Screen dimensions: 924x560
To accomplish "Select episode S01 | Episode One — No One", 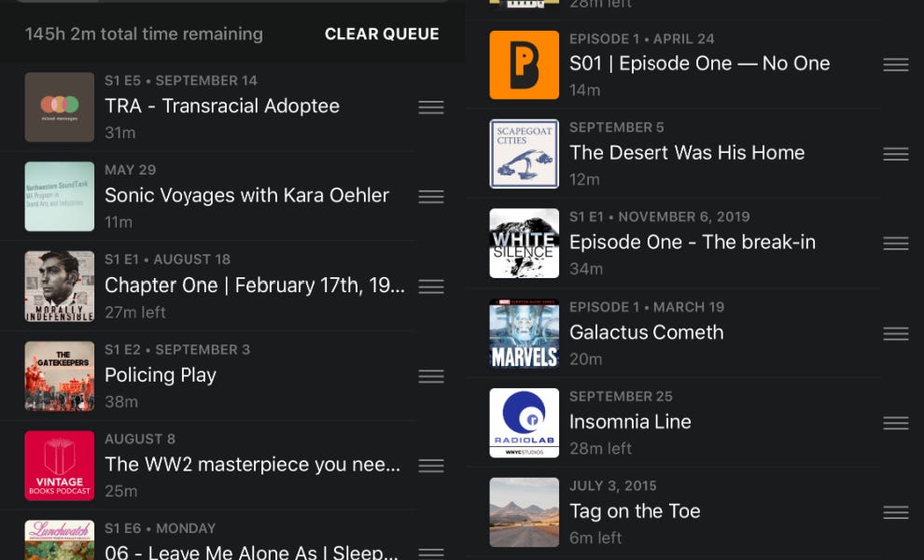I will 699,63.
